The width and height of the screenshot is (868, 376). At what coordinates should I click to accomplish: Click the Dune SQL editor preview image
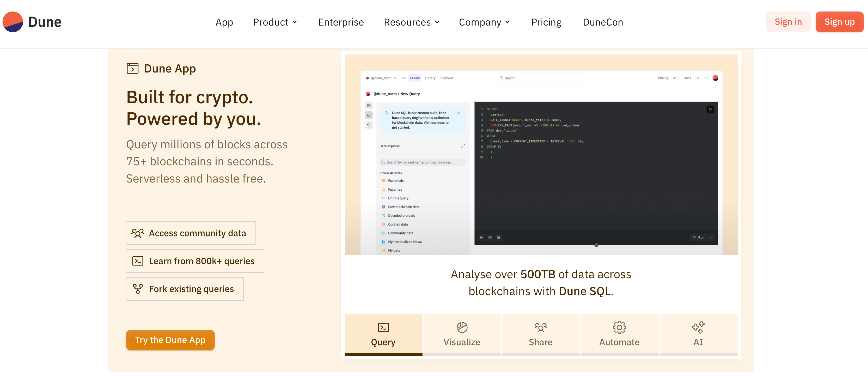[x=541, y=154]
